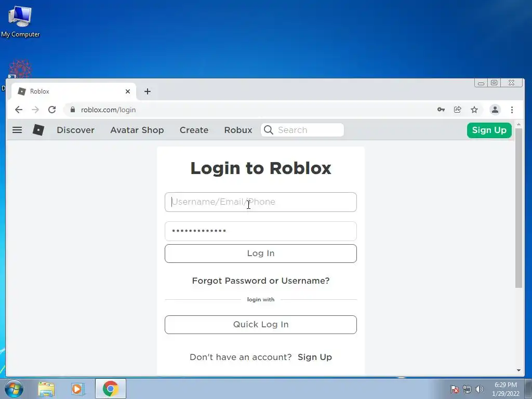Viewport: 532px width, 399px height.
Task: Click the Roblox logo home icon
Action: [x=38, y=130]
